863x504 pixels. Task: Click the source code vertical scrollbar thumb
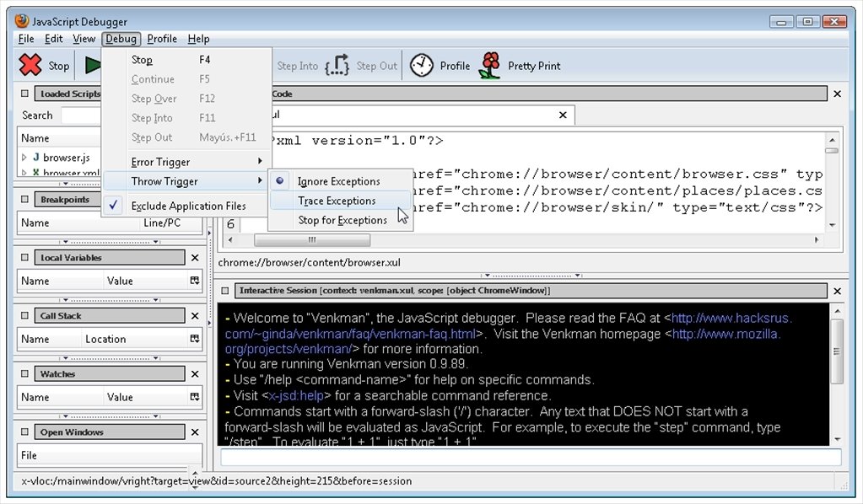[x=832, y=150]
